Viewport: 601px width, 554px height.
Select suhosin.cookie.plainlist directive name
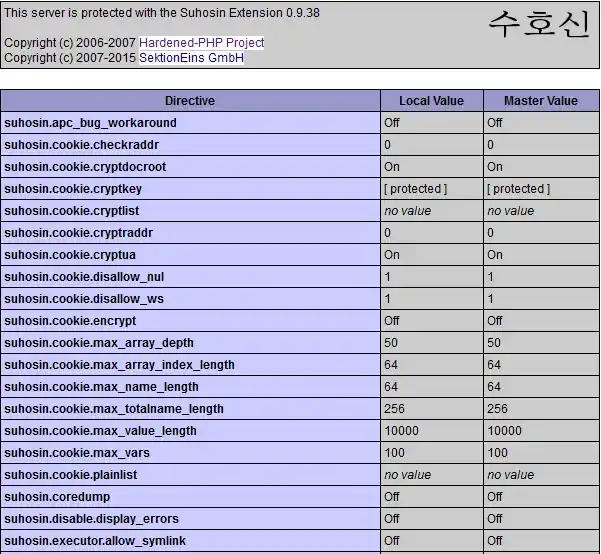click(x=71, y=475)
